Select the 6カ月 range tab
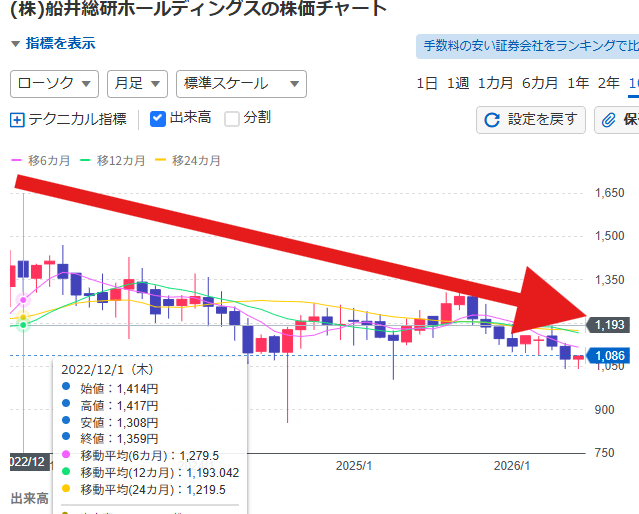 click(x=540, y=83)
